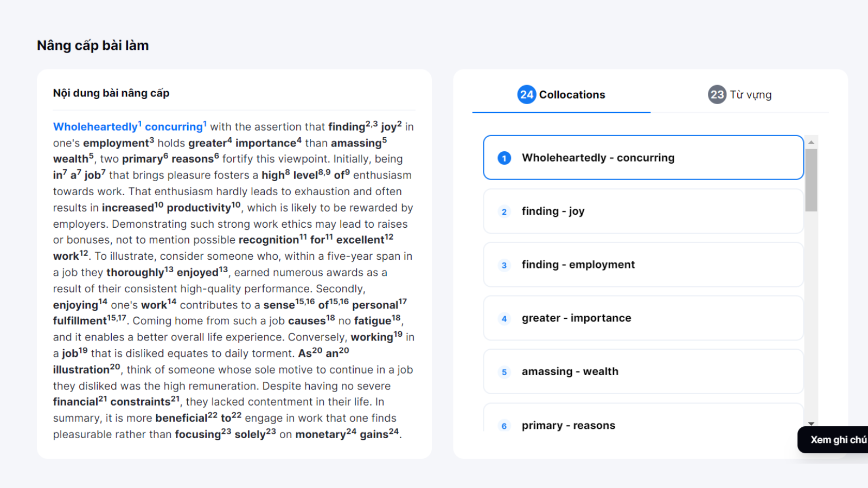Click the number 6 badge icon

(x=504, y=426)
